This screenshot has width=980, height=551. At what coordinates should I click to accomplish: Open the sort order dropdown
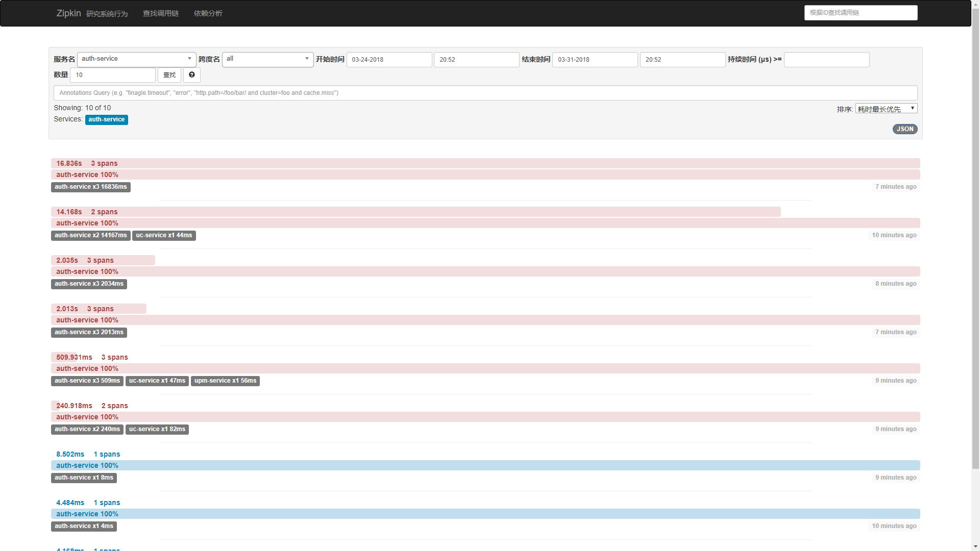click(x=886, y=109)
